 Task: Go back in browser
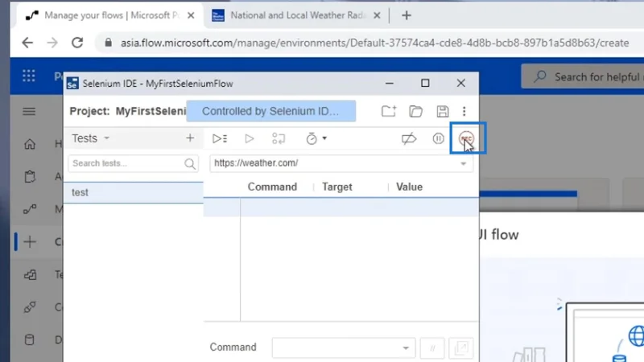[27, 43]
